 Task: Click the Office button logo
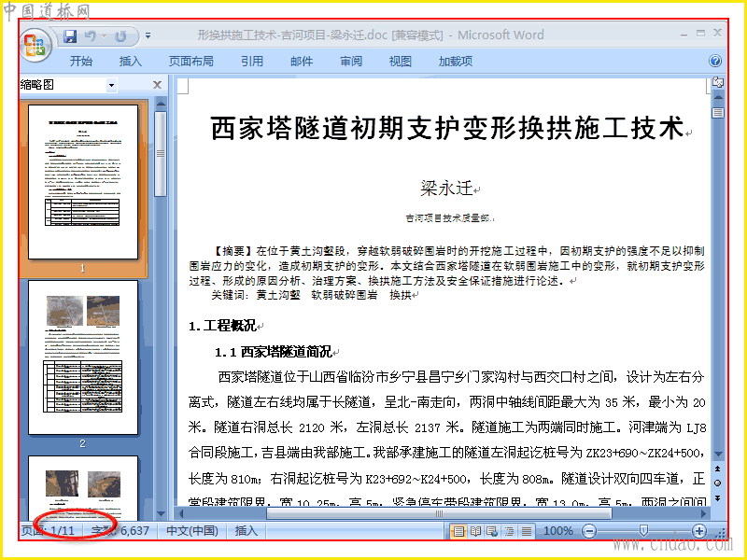[x=36, y=46]
